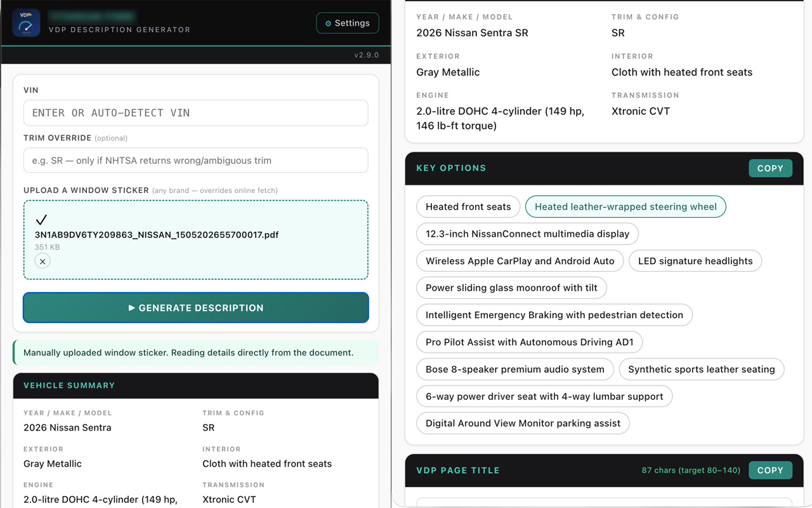Remove the uploaded window sticker PDF
The width and height of the screenshot is (812, 508).
43,261
